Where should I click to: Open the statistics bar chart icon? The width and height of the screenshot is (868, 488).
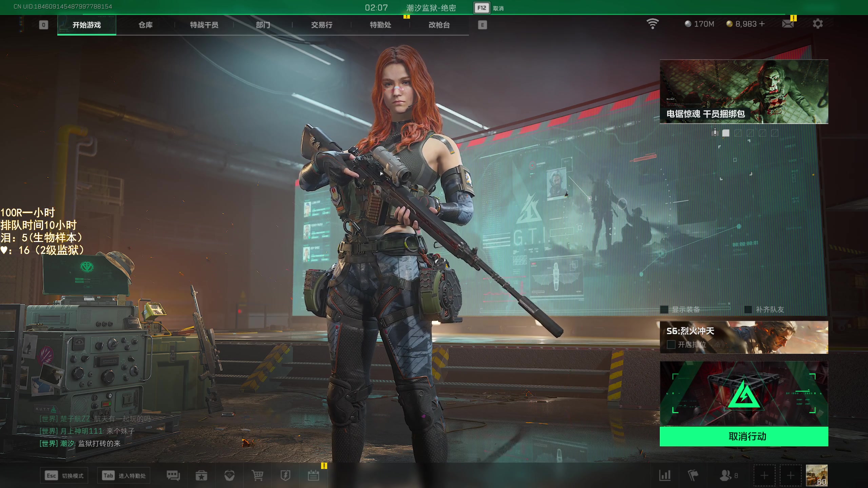click(665, 475)
